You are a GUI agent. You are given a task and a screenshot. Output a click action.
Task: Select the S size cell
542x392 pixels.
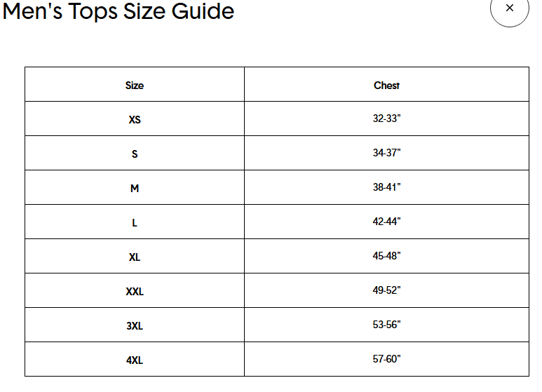coord(135,154)
